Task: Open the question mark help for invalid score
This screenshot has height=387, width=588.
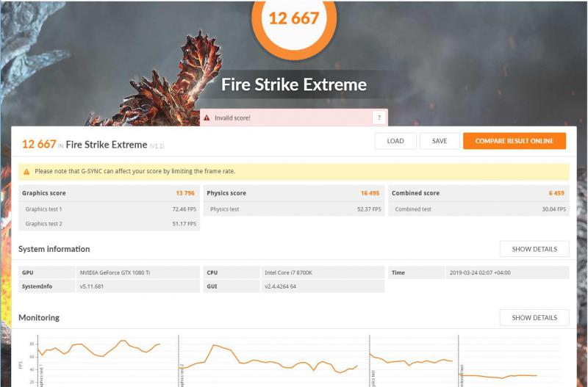Action: pyautogui.click(x=379, y=117)
